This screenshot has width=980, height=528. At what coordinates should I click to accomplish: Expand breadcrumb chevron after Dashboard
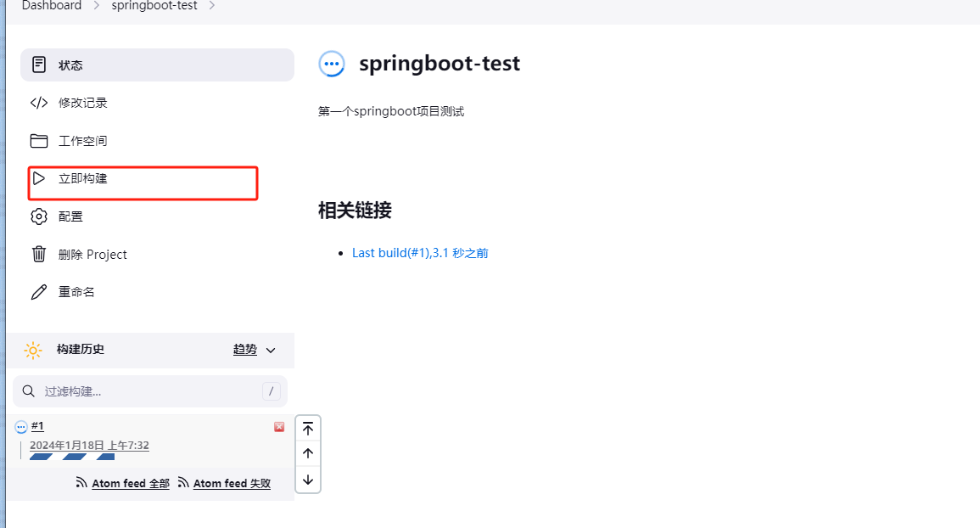[96, 6]
